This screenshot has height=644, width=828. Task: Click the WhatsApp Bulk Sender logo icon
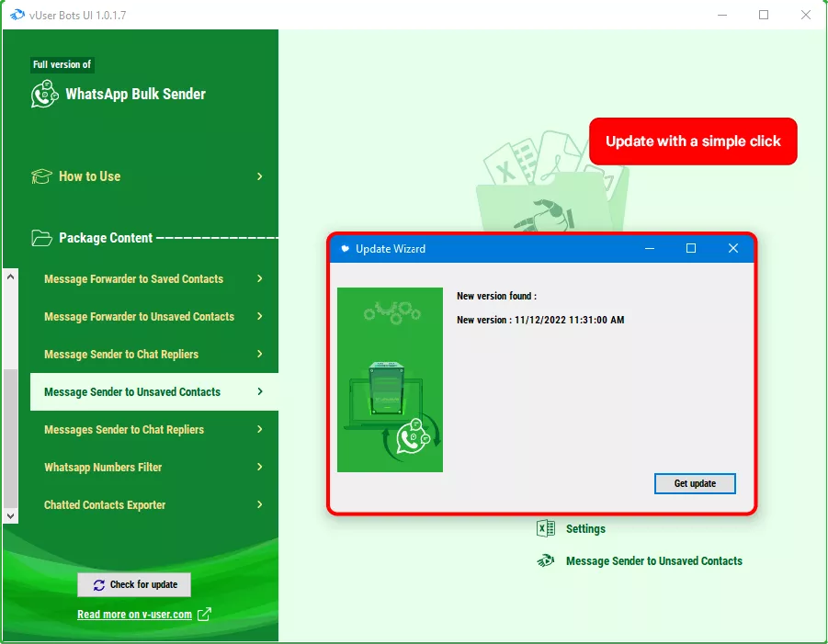point(44,94)
